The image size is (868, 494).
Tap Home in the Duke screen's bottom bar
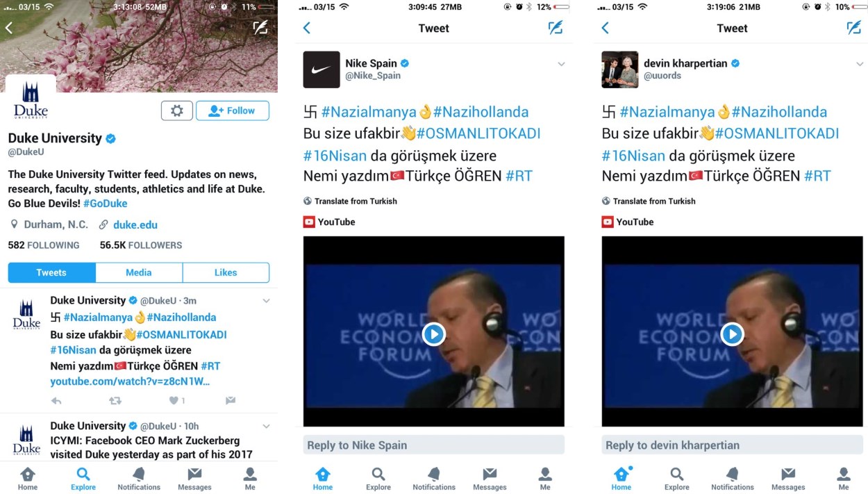coord(28,479)
